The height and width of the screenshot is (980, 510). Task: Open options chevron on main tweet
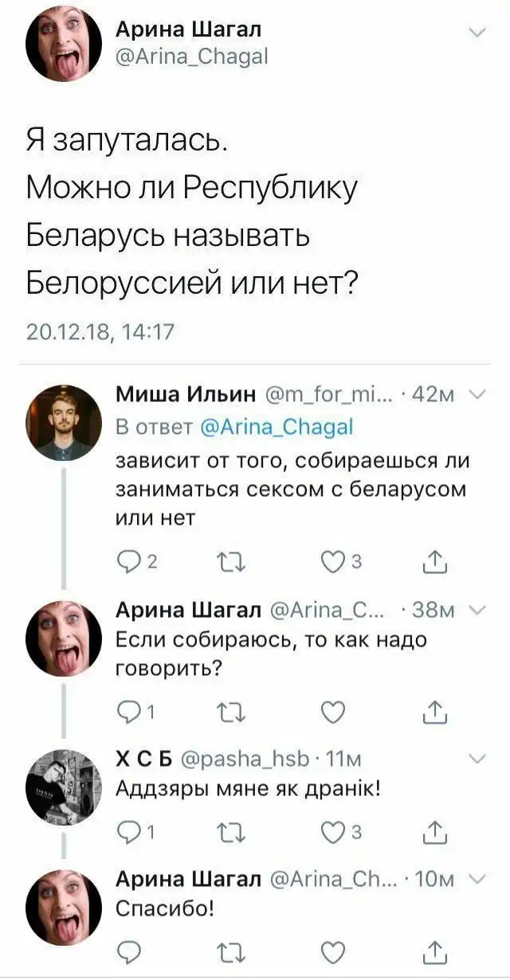477,33
